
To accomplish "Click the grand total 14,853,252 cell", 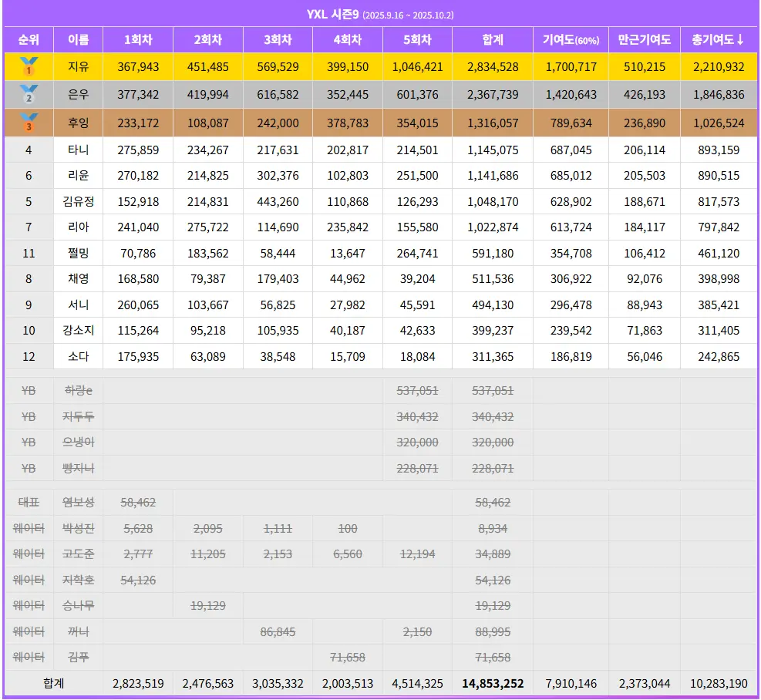I will (x=493, y=683).
